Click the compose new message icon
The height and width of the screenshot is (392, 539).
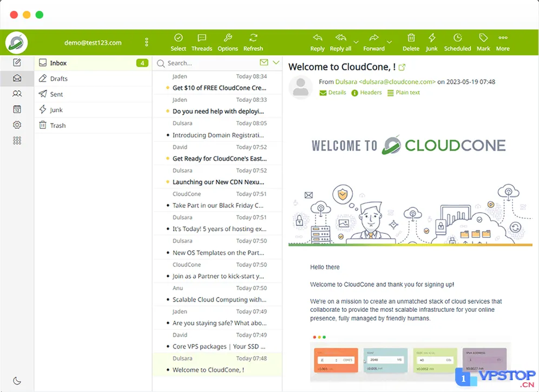point(17,63)
